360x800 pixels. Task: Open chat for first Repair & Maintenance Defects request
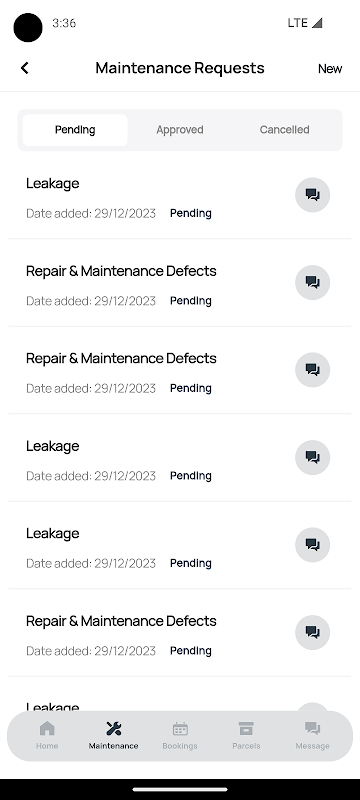[x=313, y=282]
